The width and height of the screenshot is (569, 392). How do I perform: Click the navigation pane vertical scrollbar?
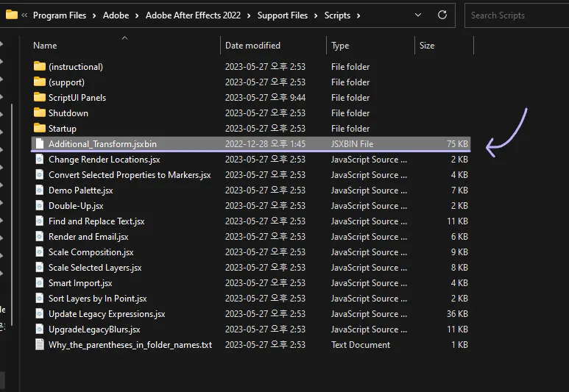(x=12, y=214)
